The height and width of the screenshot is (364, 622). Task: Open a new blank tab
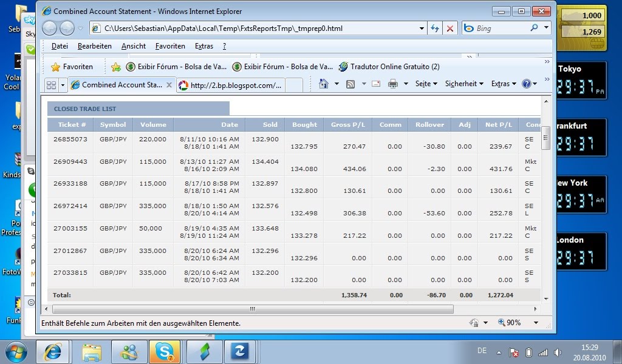(294, 85)
